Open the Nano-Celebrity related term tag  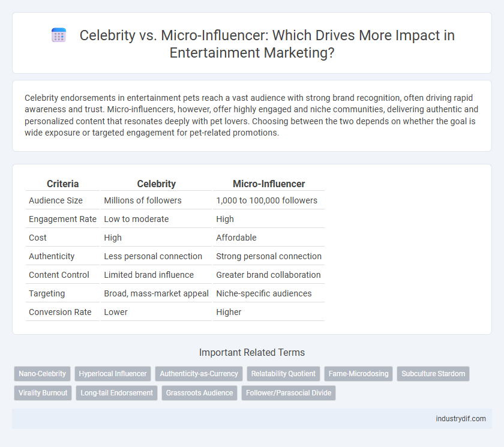click(x=42, y=374)
